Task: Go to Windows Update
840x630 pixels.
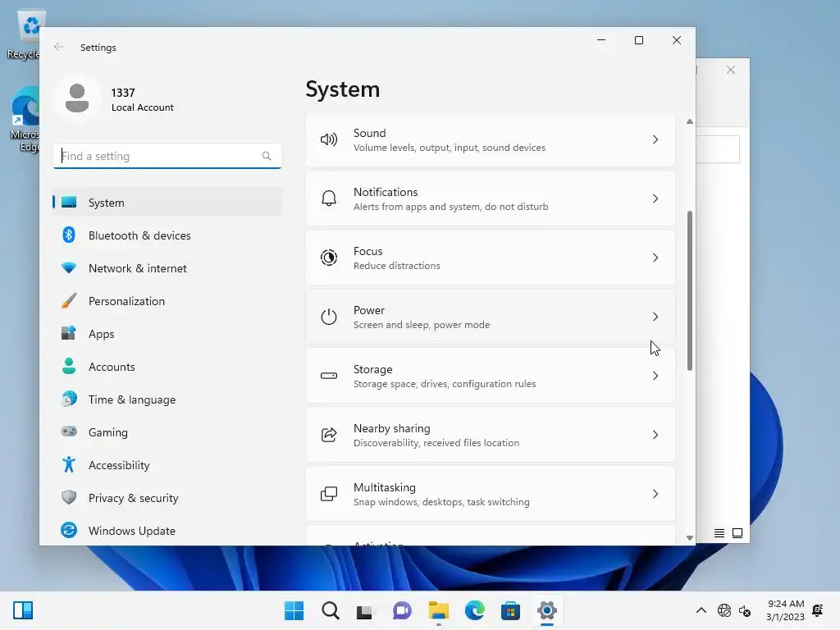Action: pyautogui.click(x=167, y=531)
